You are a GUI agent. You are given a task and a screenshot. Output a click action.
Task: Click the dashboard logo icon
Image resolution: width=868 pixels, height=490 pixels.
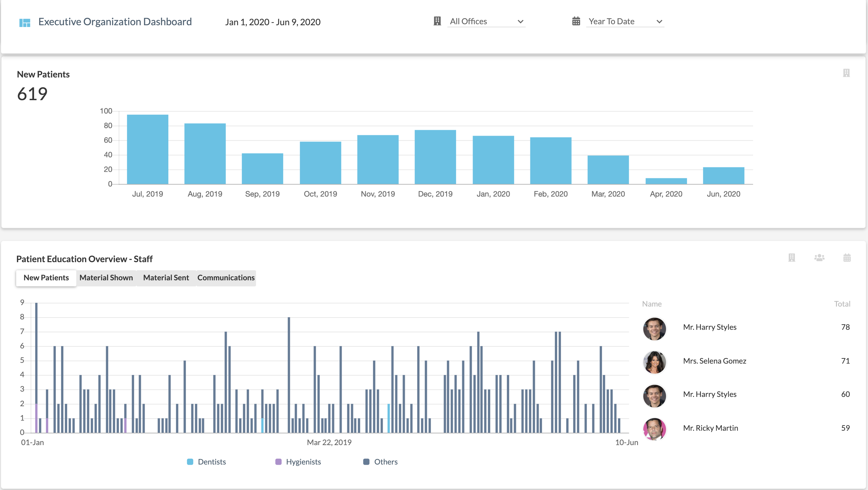(24, 22)
